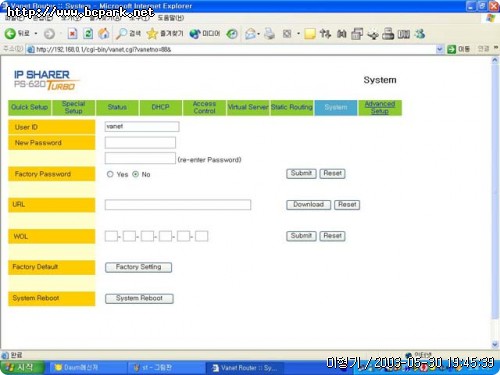Open the Quick Setup tab
The image size is (500, 375).
[x=30, y=107]
